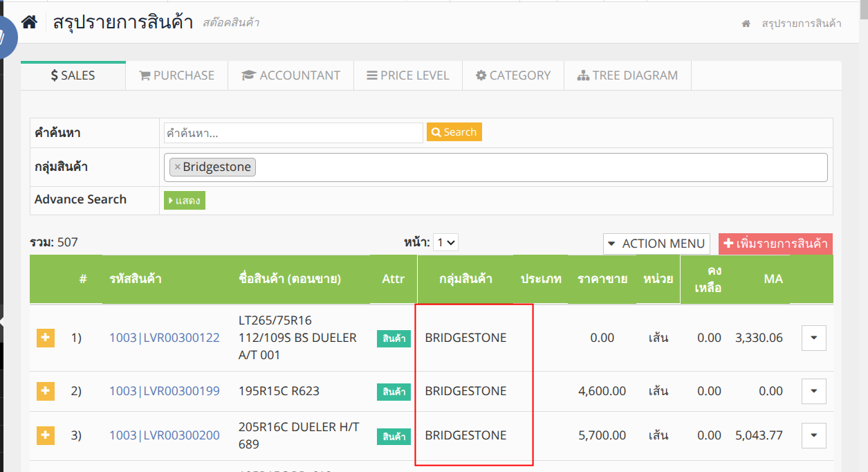The image size is (868, 472).
Task: Sort by ราคาขาย column header
Action: [602, 280]
